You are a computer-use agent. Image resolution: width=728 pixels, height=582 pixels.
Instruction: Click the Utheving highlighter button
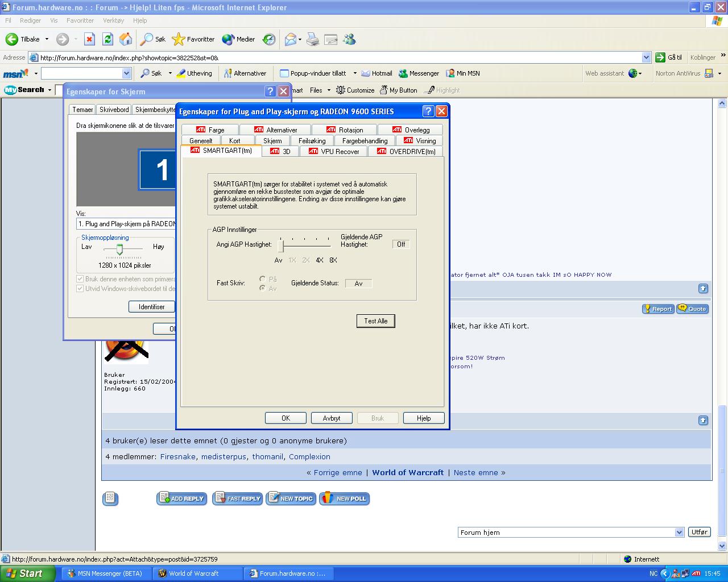[x=194, y=73]
